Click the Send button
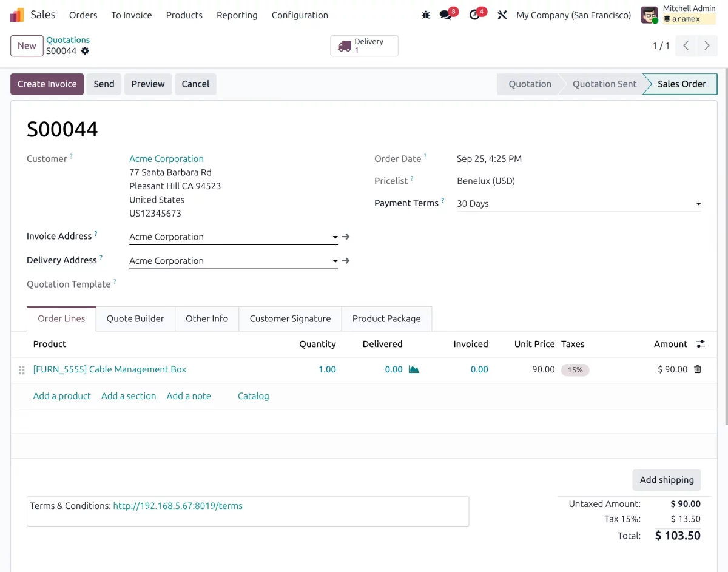This screenshot has height=572, width=728. tap(104, 84)
